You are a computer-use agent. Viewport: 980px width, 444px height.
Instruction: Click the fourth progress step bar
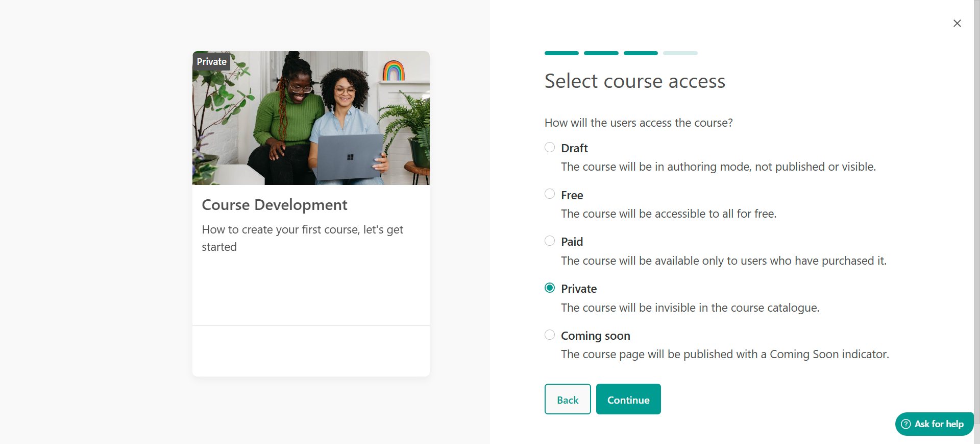[680, 53]
